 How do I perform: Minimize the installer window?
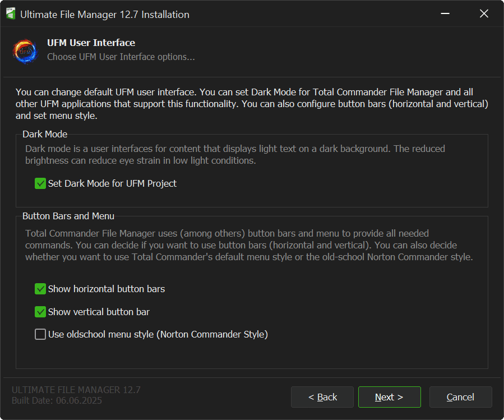(x=445, y=14)
